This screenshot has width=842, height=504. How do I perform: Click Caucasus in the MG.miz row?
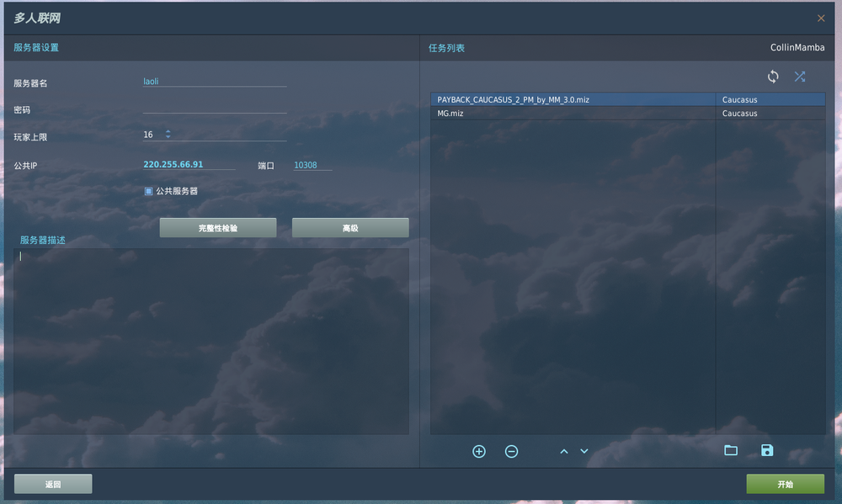click(739, 114)
